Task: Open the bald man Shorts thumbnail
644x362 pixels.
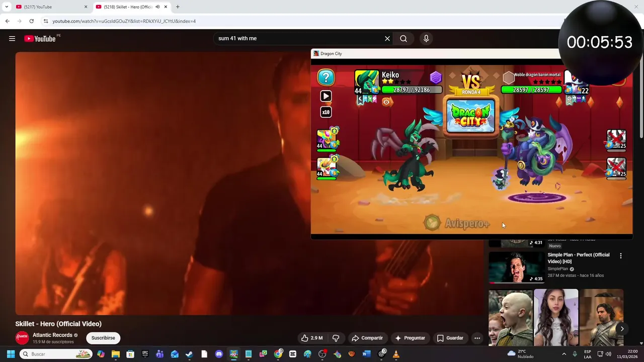Action: click(x=511, y=318)
